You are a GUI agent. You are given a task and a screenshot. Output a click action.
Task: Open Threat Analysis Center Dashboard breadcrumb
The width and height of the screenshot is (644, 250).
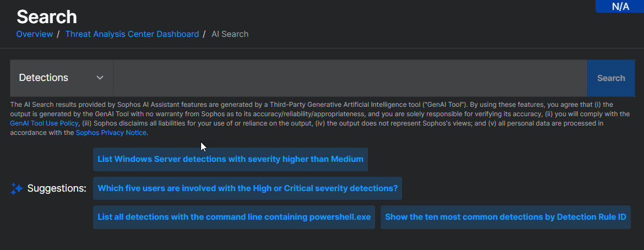click(x=132, y=34)
